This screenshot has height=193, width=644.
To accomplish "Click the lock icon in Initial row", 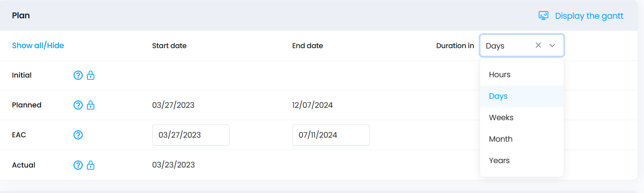I will point(91,75).
